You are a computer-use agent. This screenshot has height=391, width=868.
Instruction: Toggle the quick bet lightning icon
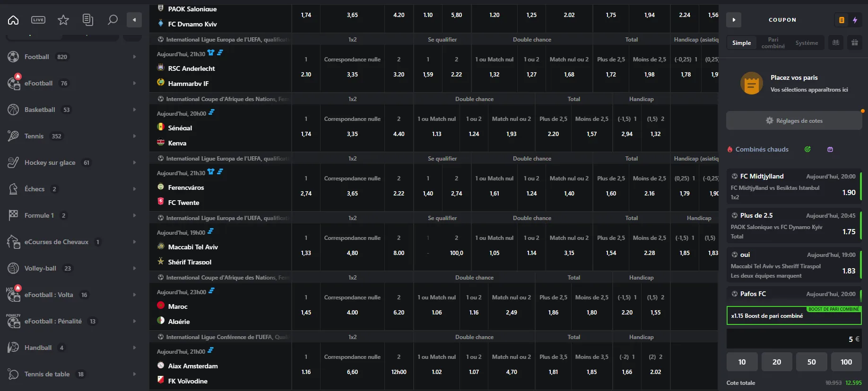pyautogui.click(x=855, y=20)
